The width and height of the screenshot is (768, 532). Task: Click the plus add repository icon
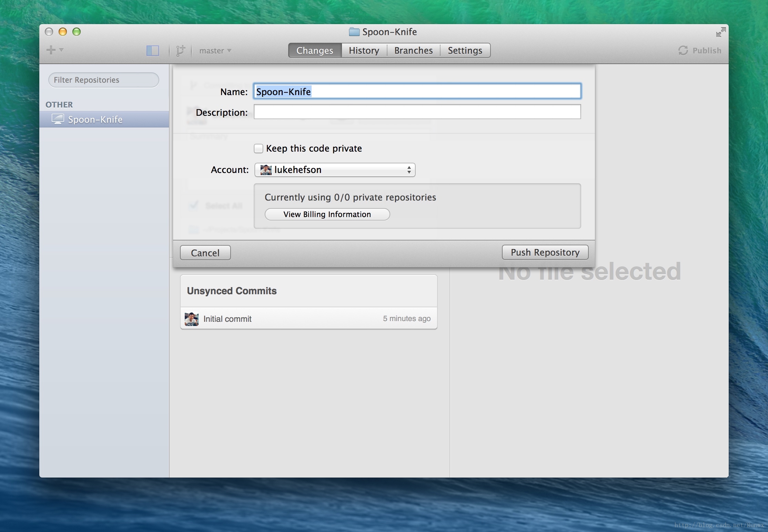click(51, 50)
